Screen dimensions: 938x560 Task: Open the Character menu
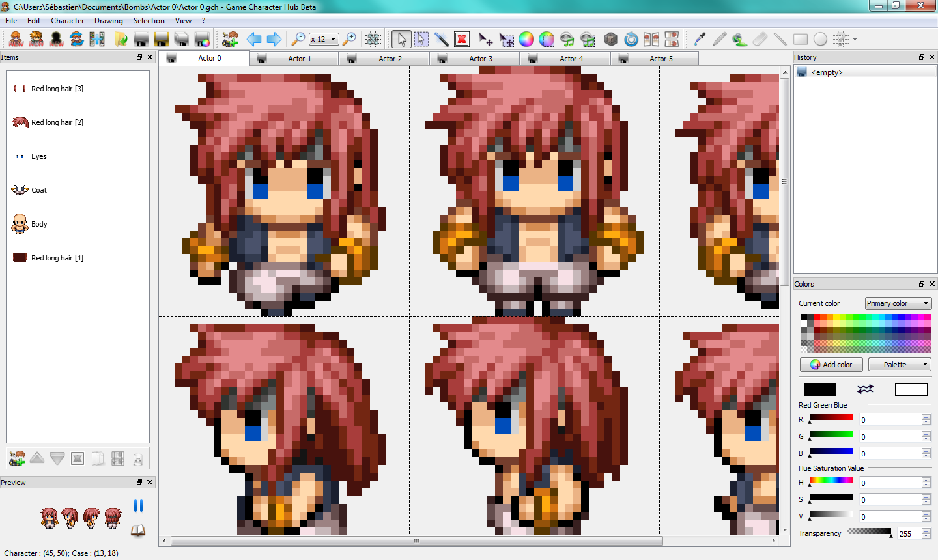67,20
